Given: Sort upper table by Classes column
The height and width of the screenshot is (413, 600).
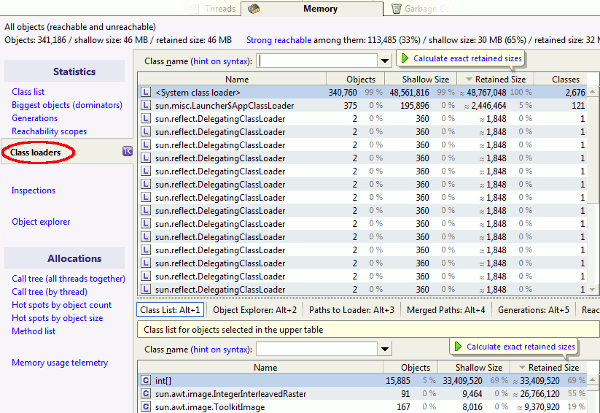Looking at the screenshot, I should (x=561, y=79).
